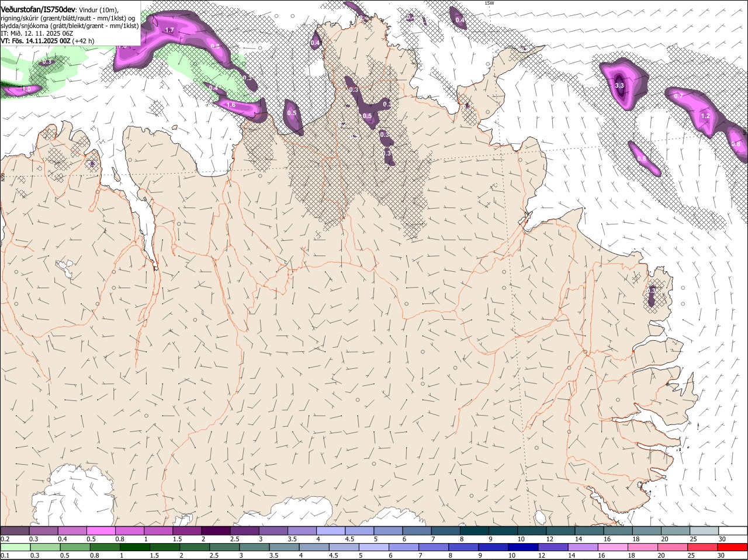Image resolution: width=748 pixels, height=560 pixels.
Task: Click the 'VT: Fös. 14.11.2025 00Z' valid time
Action: coord(35,41)
